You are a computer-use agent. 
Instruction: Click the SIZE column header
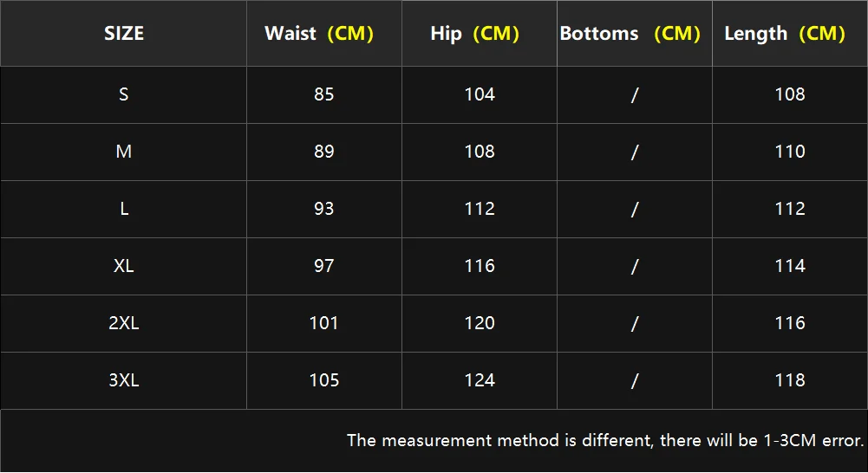click(124, 34)
